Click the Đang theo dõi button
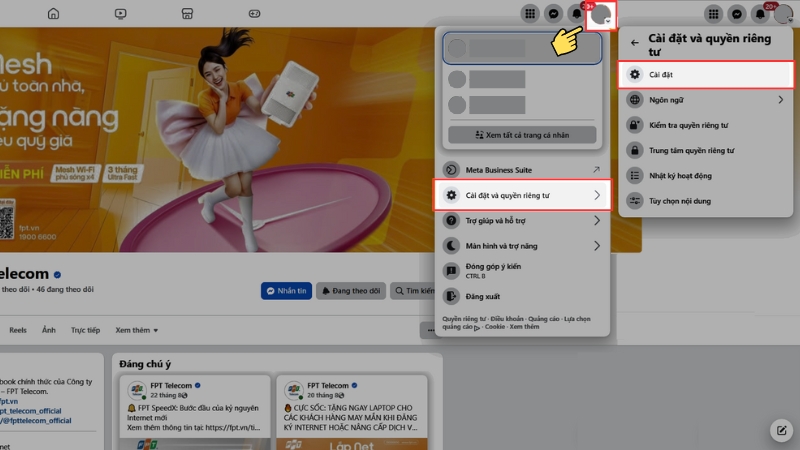The image size is (800, 450). pyautogui.click(x=351, y=291)
